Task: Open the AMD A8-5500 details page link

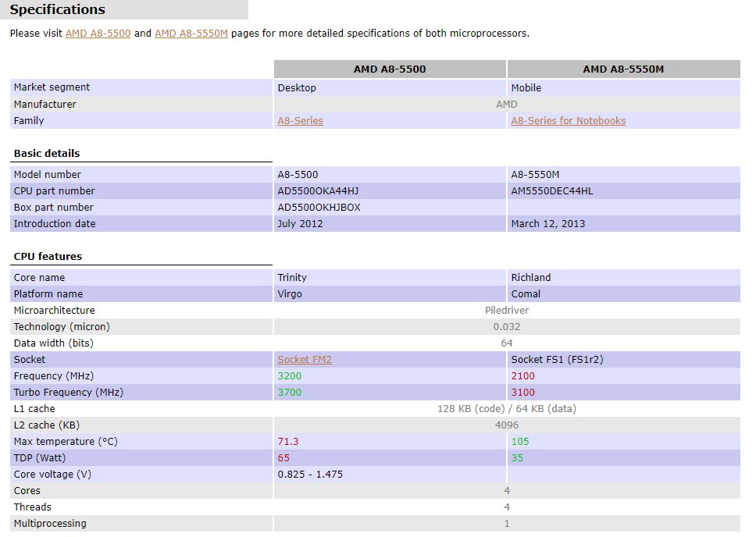Action: pos(98,34)
